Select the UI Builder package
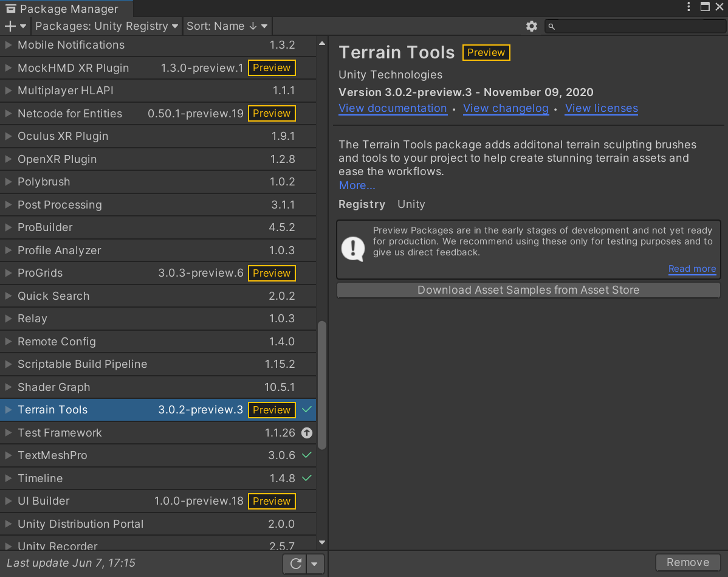The image size is (728, 577). point(158,501)
